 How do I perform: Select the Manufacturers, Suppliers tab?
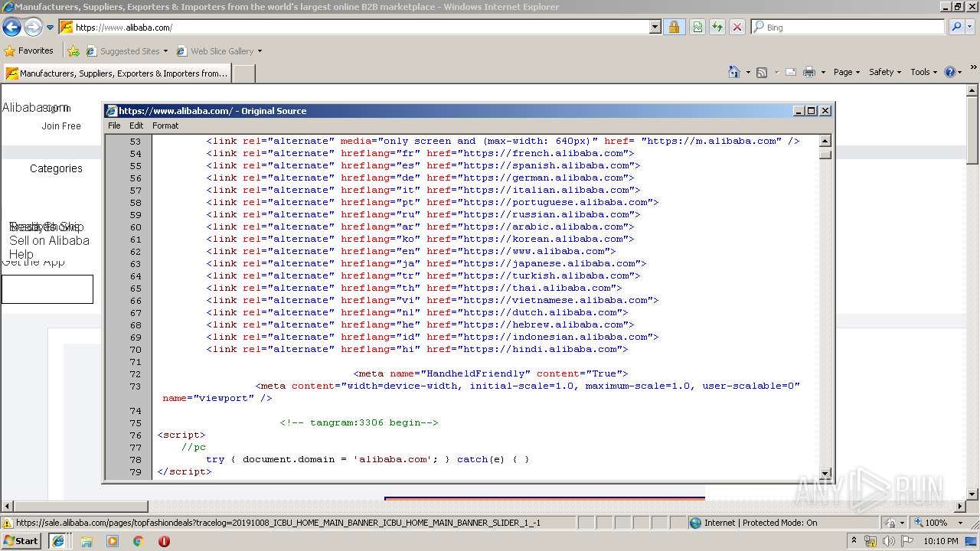[x=116, y=73]
